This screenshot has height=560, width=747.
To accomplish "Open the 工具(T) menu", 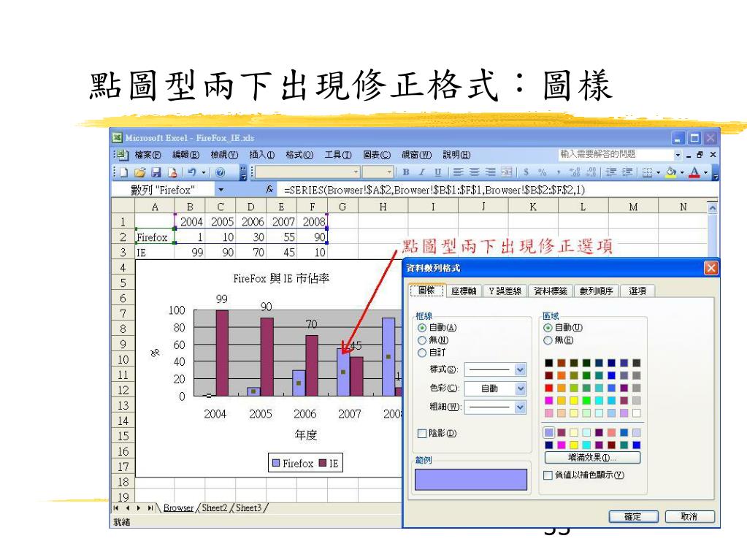I will click(x=338, y=155).
